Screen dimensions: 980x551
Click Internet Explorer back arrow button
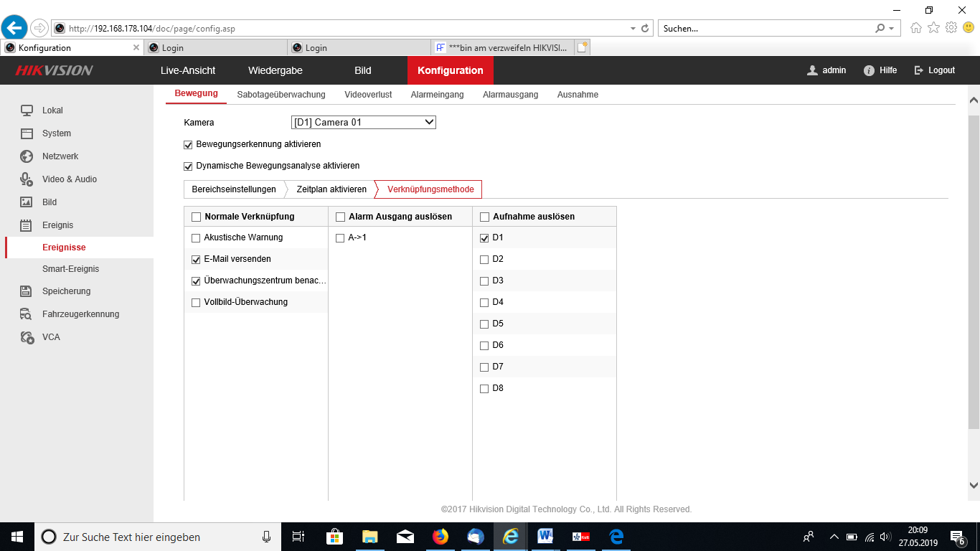tap(14, 28)
